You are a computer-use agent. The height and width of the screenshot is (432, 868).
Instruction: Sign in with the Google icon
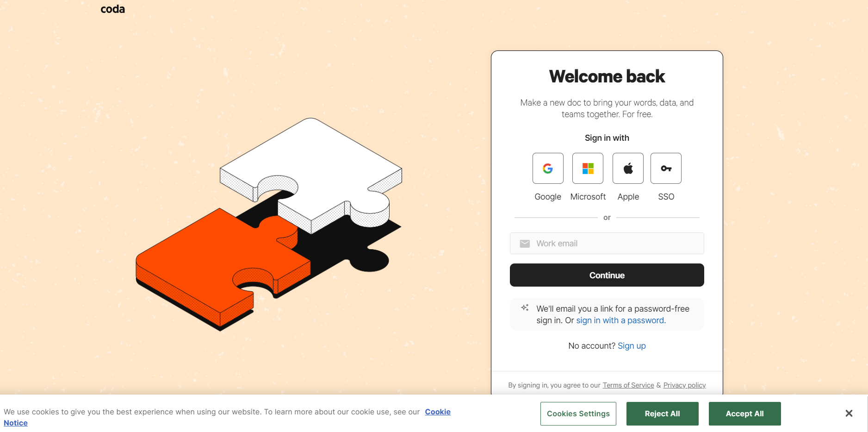tap(548, 169)
